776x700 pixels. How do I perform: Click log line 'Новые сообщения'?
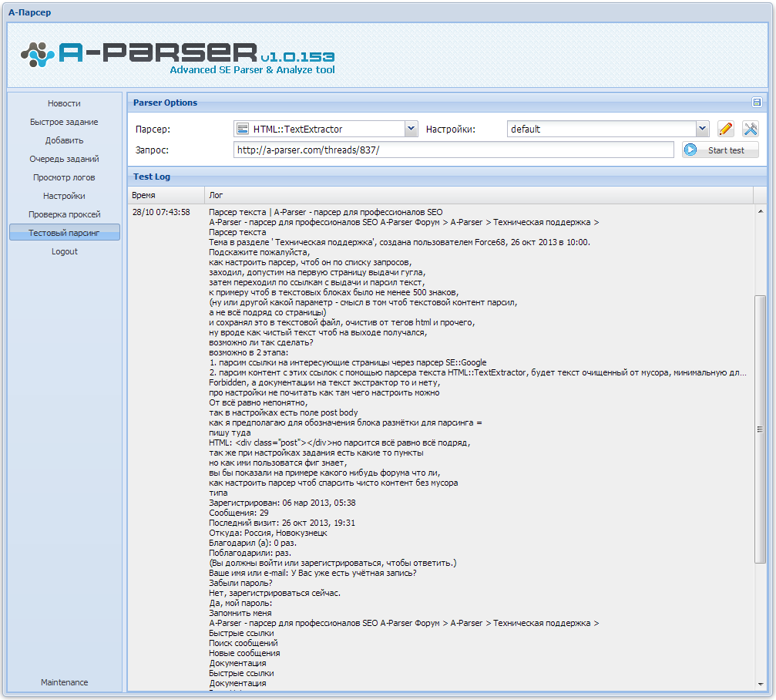[x=244, y=653]
